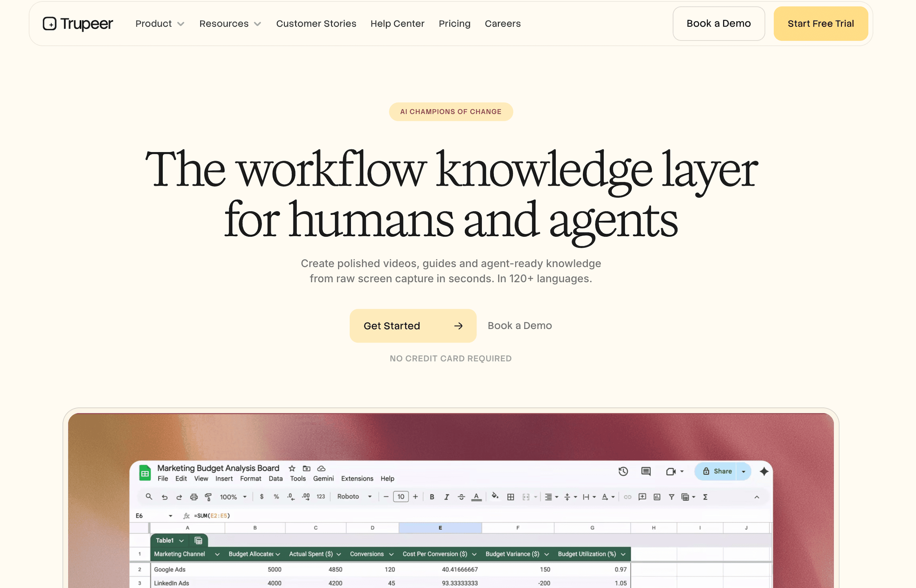The height and width of the screenshot is (588, 916).
Task: Click the font size field showing 10
Action: tap(401, 497)
